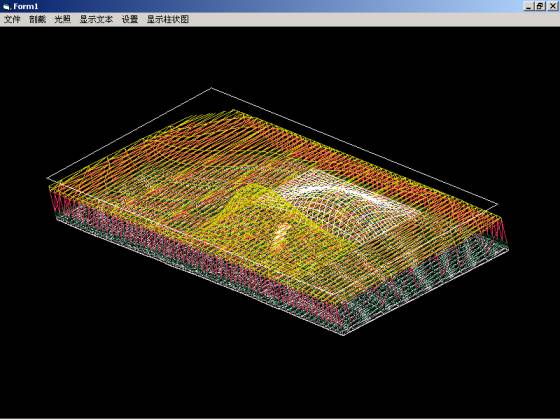The width and height of the screenshot is (560, 420).
Task: Click the top corner of the white bounding rectangle
Action: coord(211,88)
